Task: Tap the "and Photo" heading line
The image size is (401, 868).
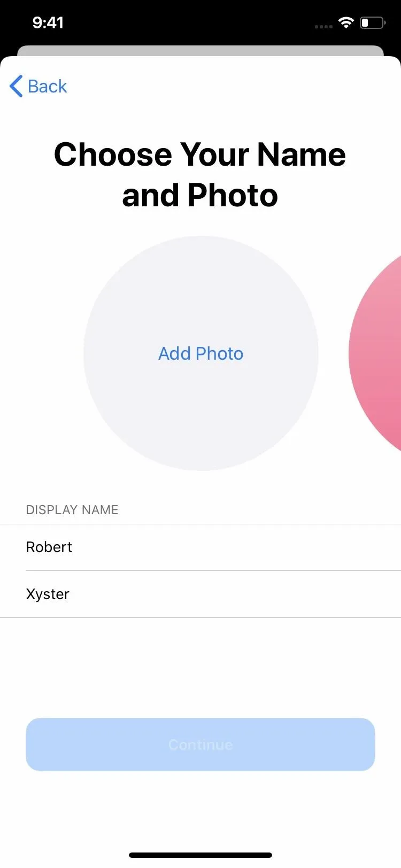Action: 200,196
